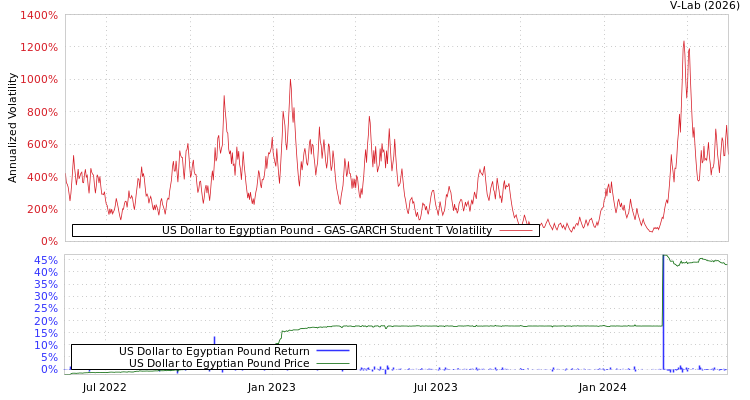
Task: Click the highest red volatility peak above 1200%
Action: pos(684,43)
